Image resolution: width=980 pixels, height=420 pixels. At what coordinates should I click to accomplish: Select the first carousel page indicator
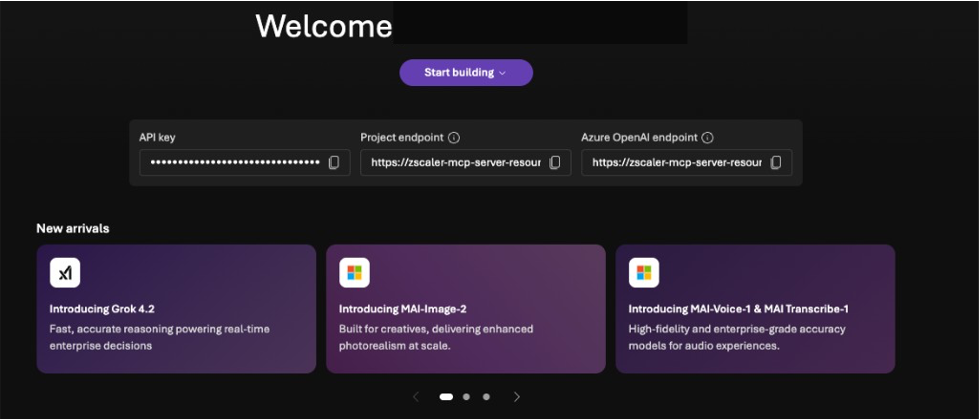point(446,397)
